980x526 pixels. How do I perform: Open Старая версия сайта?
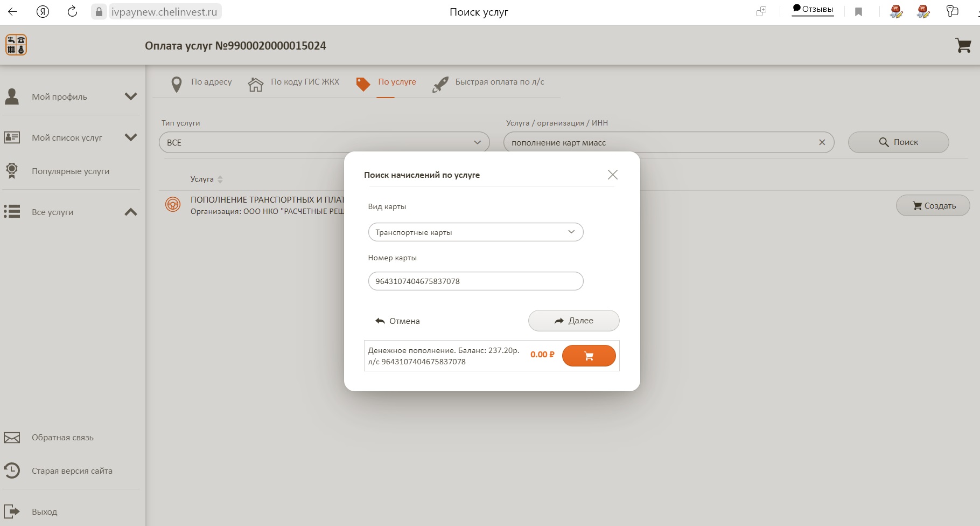click(72, 471)
